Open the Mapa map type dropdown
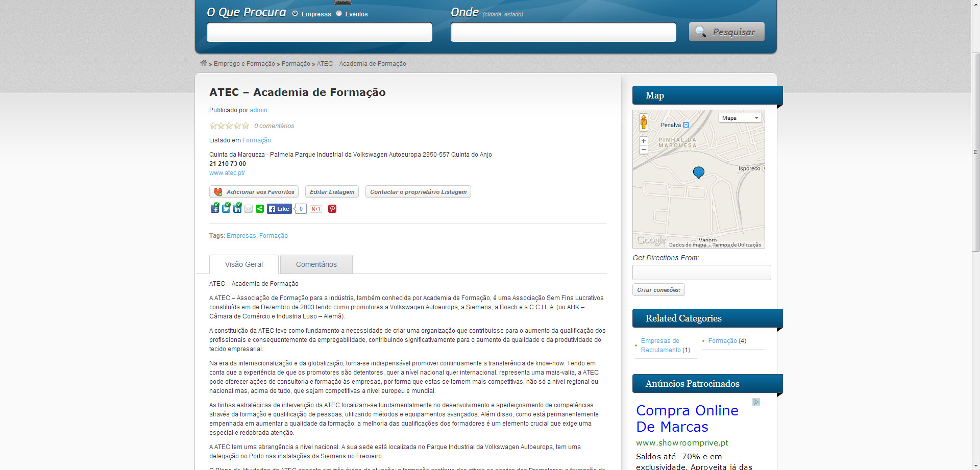Viewport: 980px width, 470px height. [x=740, y=118]
